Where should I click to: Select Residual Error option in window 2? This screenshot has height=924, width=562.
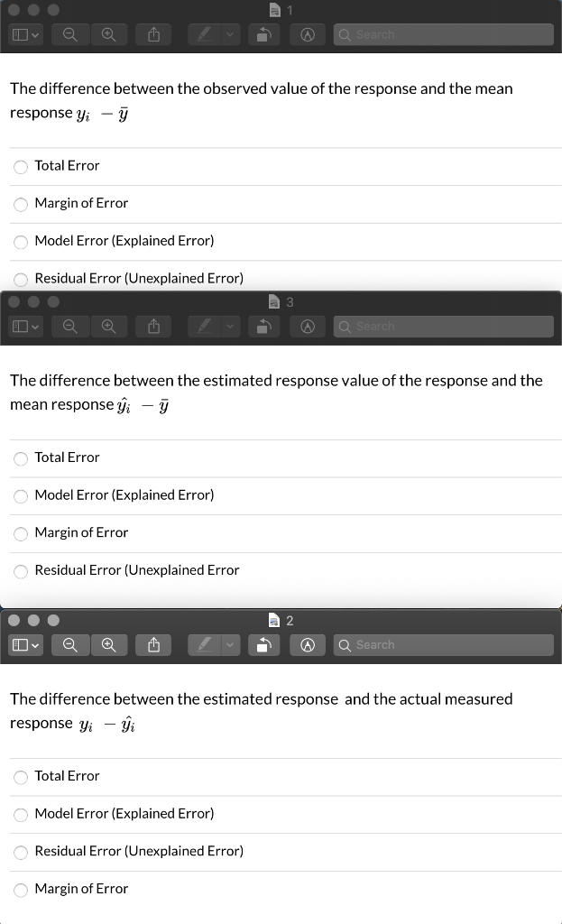[x=21, y=852]
